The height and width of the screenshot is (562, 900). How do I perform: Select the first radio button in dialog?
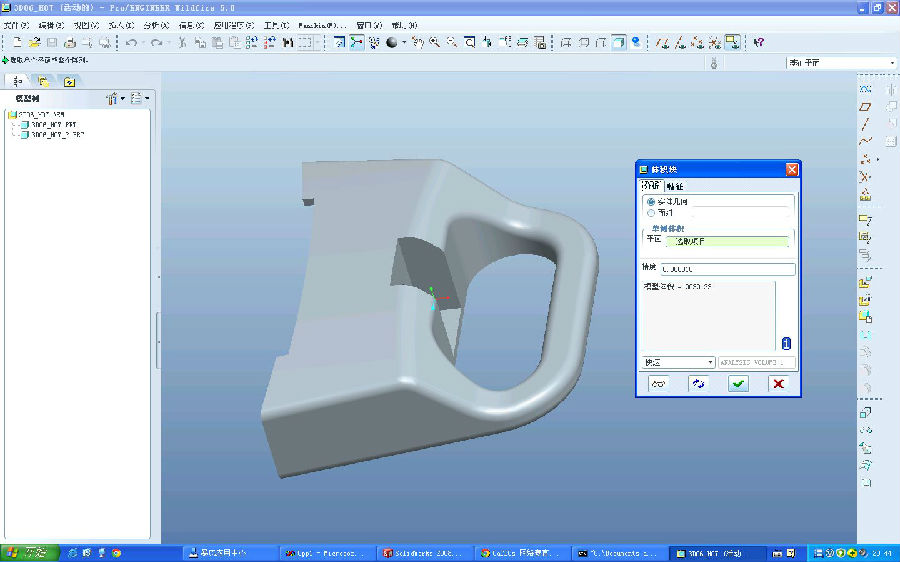click(x=652, y=202)
